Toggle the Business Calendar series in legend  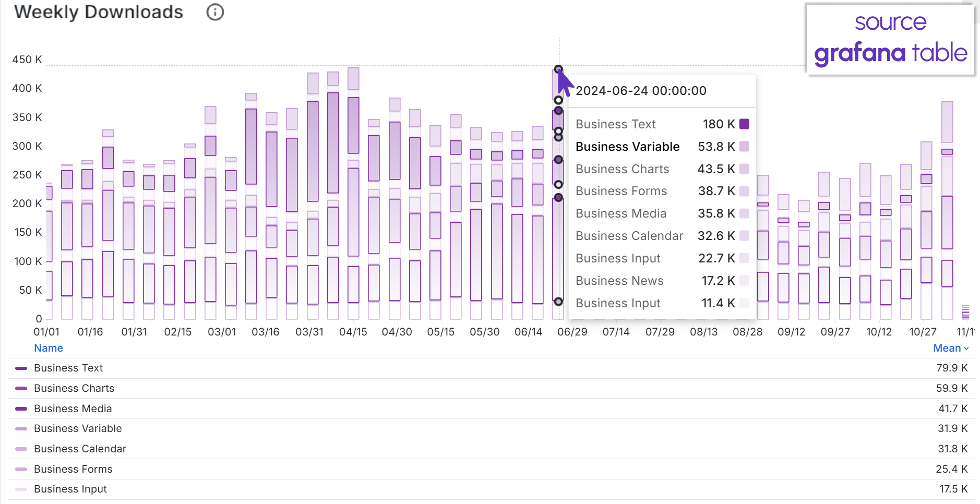(80, 449)
